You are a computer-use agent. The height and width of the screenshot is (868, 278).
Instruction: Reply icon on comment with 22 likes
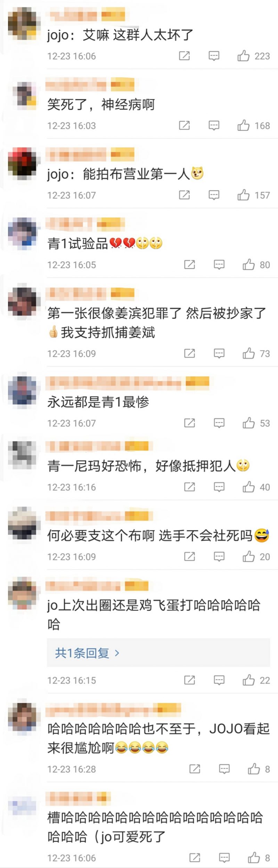[x=219, y=680]
